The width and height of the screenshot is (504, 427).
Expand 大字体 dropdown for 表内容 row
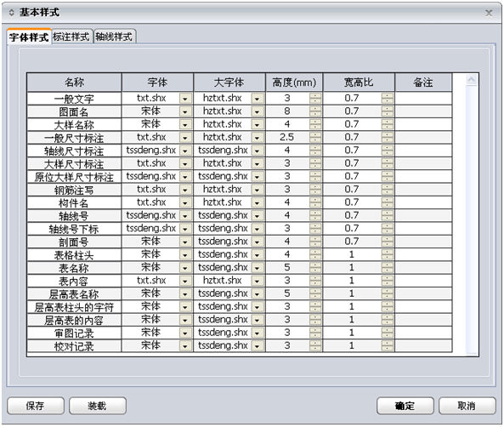(258, 281)
